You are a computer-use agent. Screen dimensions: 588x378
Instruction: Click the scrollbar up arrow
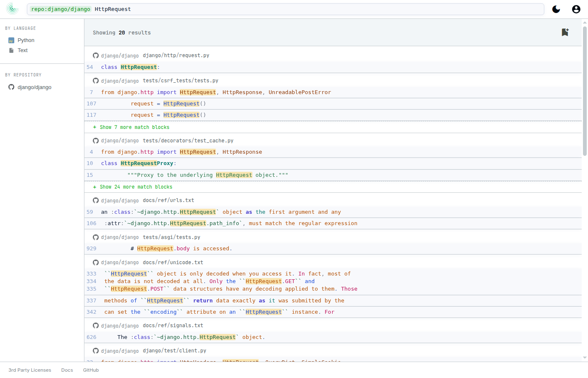click(x=585, y=22)
